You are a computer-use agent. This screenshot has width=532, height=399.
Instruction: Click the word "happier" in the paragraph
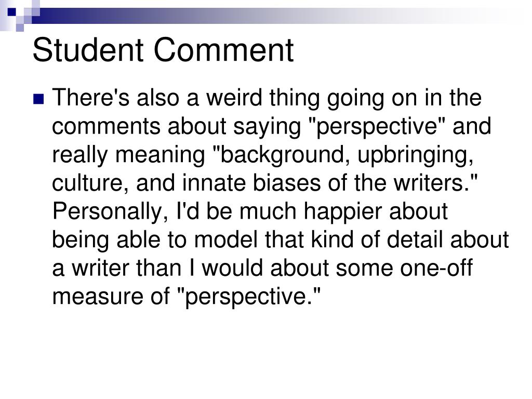[342, 212]
